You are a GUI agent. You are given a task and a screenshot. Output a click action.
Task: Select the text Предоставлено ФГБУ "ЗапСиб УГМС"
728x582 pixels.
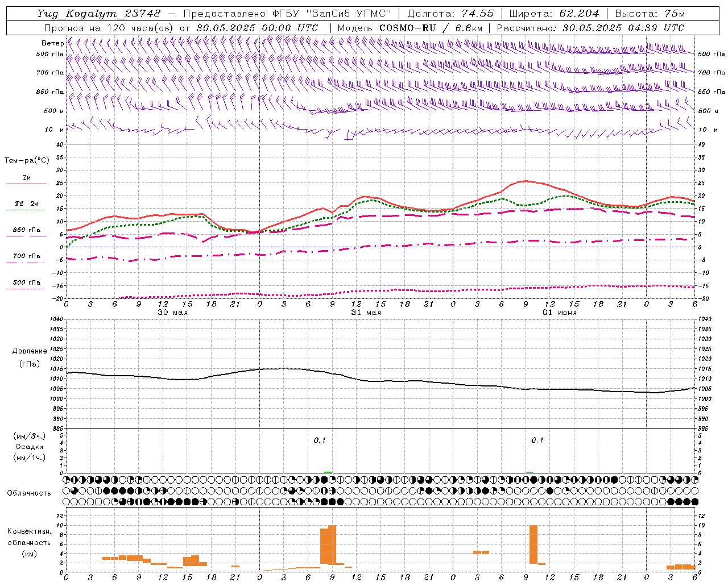point(287,14)
